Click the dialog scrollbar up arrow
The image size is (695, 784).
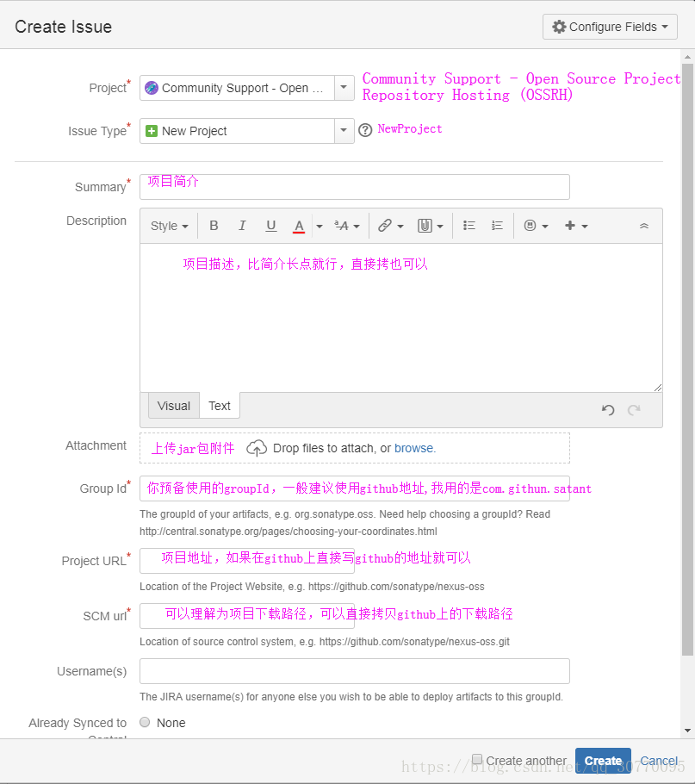click(687, 56)
